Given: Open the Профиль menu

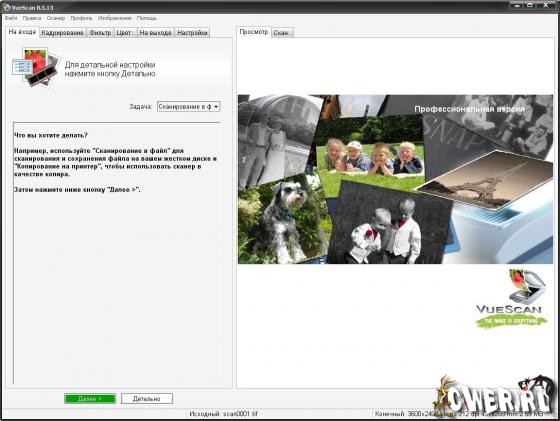Looking at the screenshot, I should click(x=81, y=18).
